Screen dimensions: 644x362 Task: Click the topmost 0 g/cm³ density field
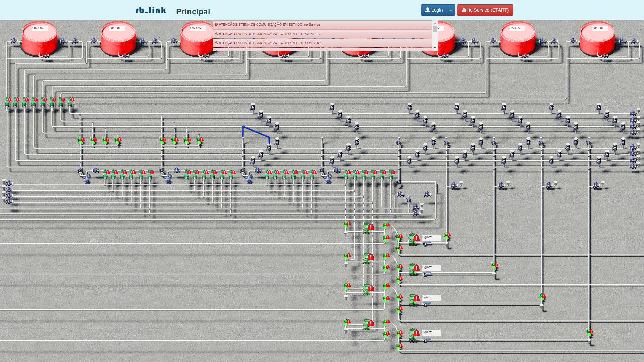click(x=431, y=237)
